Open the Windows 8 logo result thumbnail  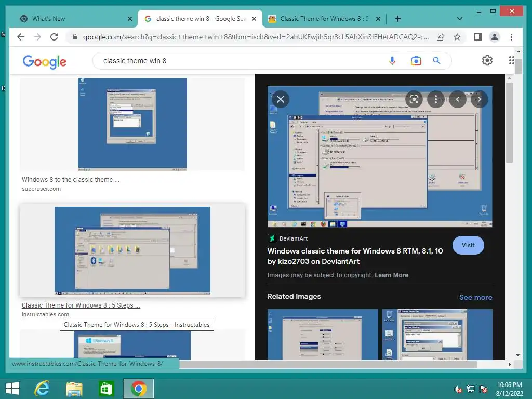(x=132, y=345)
